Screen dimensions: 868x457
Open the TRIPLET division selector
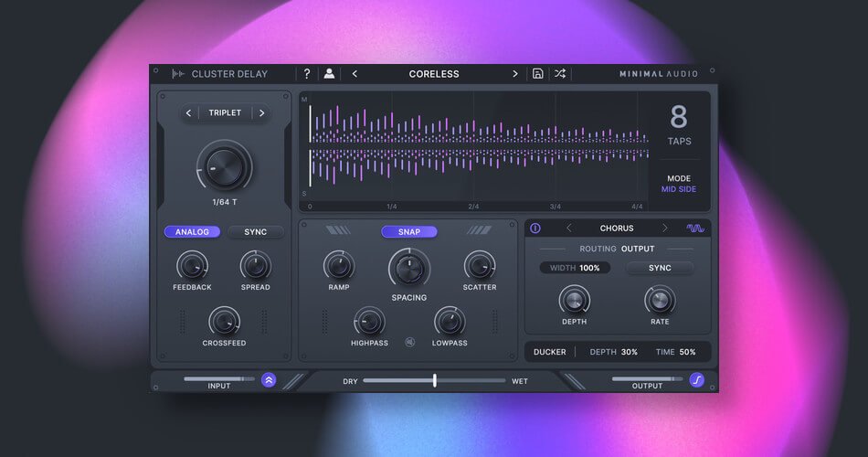pos(225,113)
